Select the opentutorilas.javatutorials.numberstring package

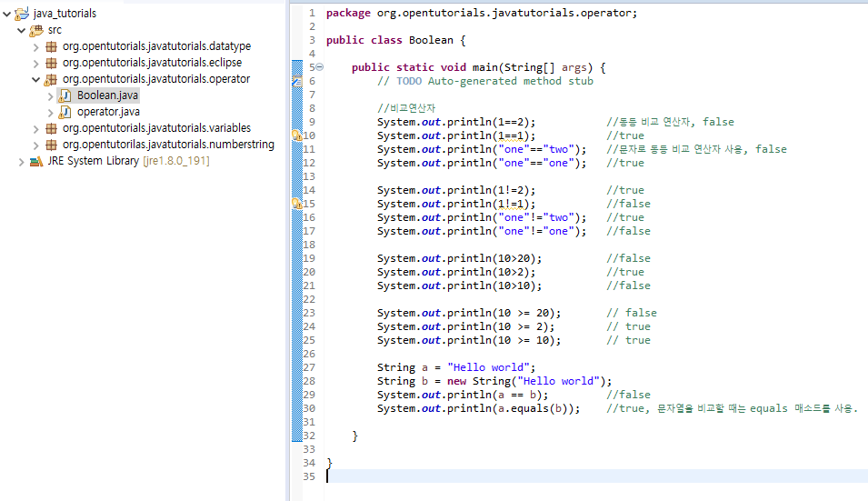168,145
